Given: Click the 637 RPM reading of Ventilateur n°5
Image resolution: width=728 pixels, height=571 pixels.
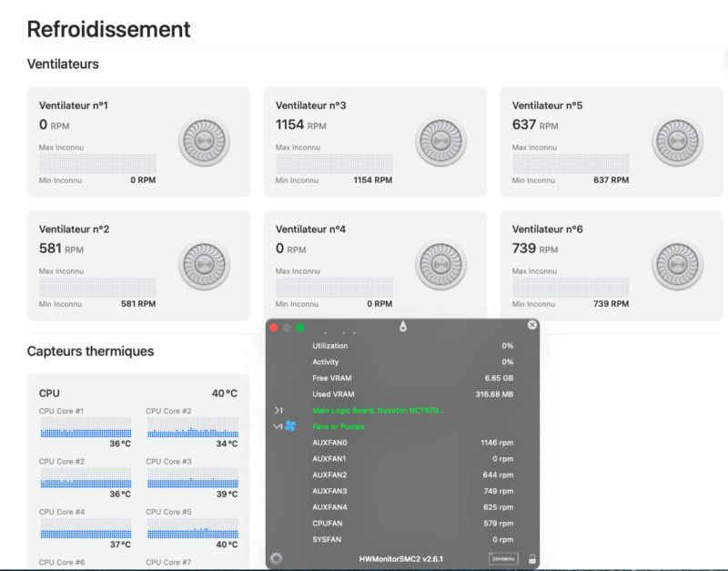Looking at the screenshot, I should point(535,125).
